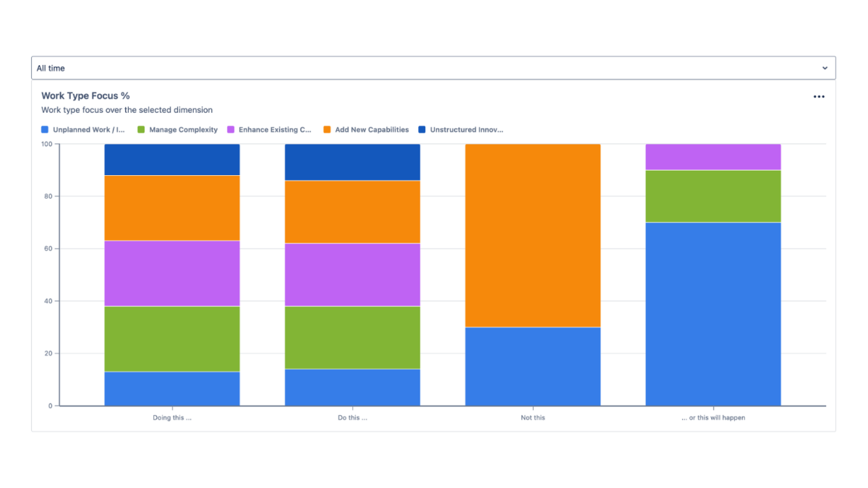Screen dimensions: 868x488
Task: Toggle 'Manage Complexity' series label in legend
Action: pos(183,130)
